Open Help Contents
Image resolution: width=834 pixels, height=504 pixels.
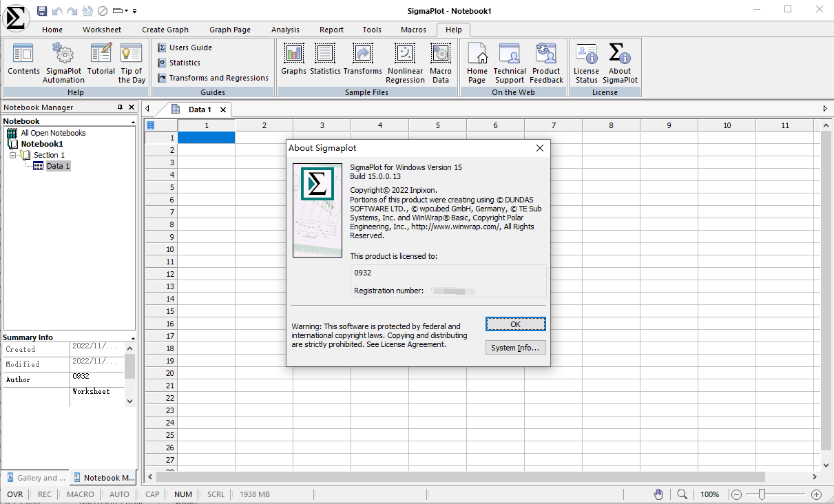coord(23,62)
